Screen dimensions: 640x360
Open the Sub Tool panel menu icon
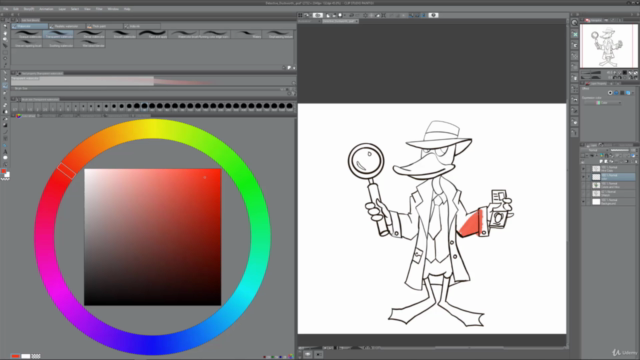(13, 20)
